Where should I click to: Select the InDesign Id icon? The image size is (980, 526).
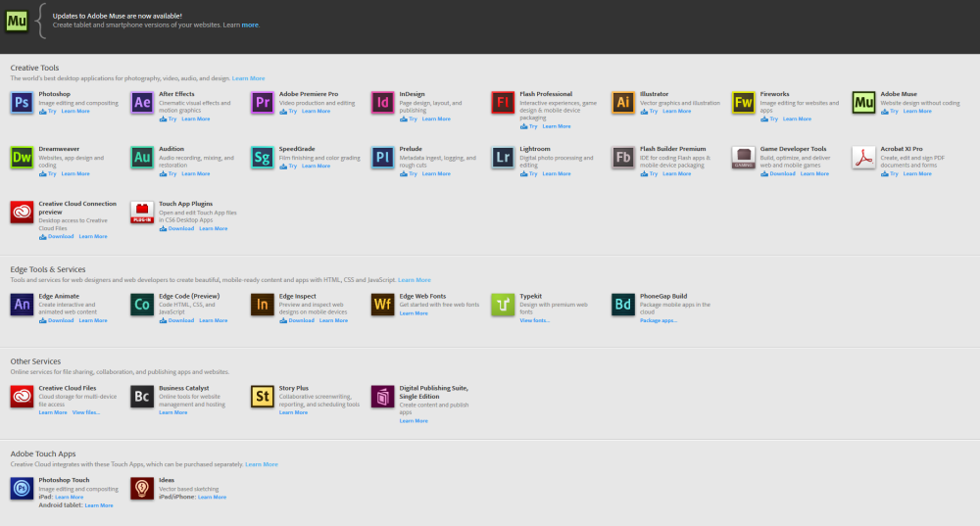point(382,103)
